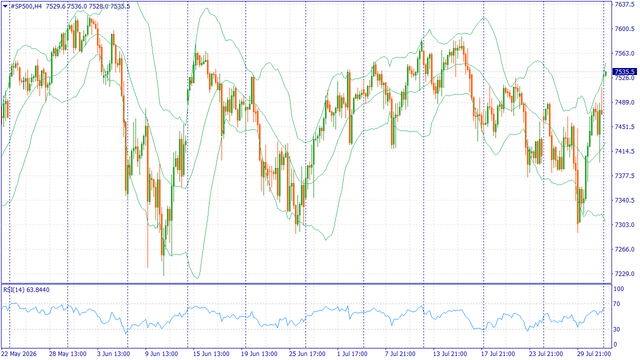Click the 15 Jun 13:00 time label
Image resolution: width=640 pixels, height=360 pixels.
click(x=211, y=353)
